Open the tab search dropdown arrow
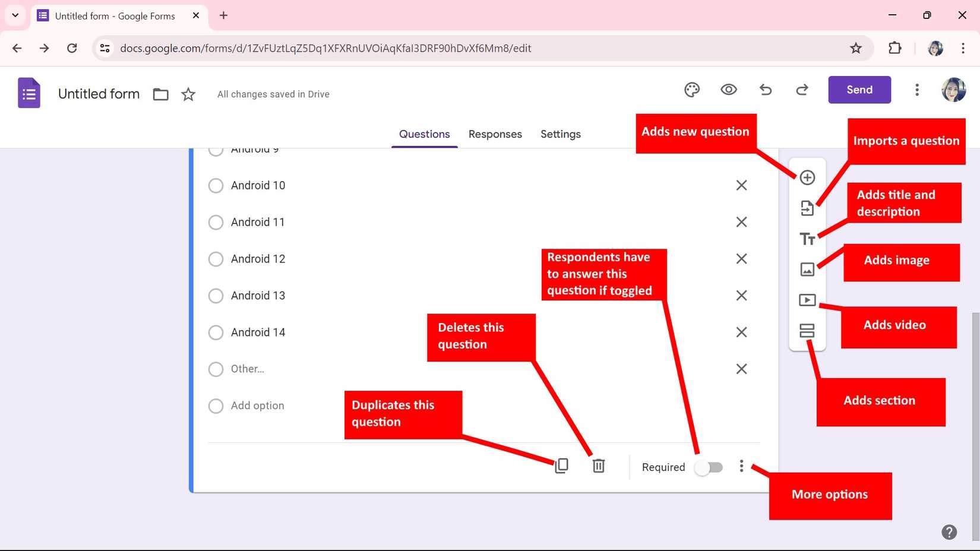The height and width of the screenshot is (551, 980). pos(15,15)
